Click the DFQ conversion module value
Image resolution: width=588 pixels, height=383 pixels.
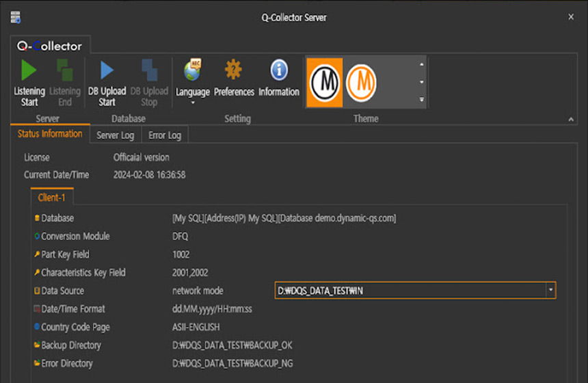tap(180, 237)
